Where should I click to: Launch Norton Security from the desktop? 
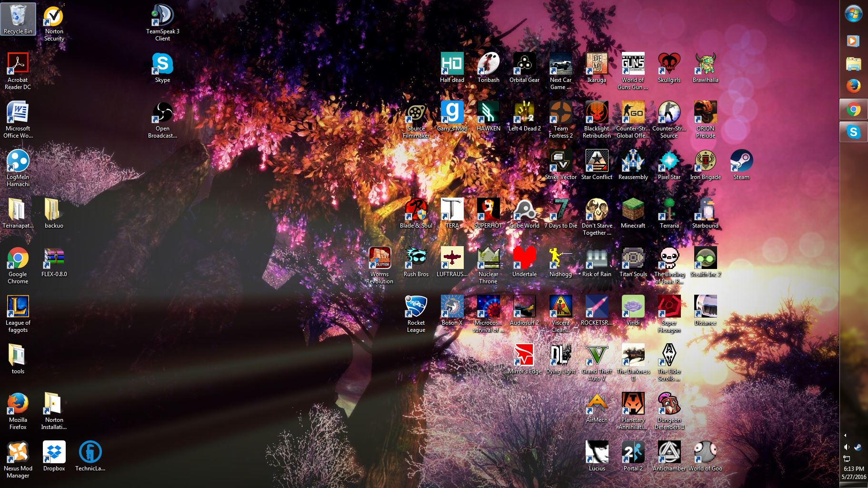(54, 22)
